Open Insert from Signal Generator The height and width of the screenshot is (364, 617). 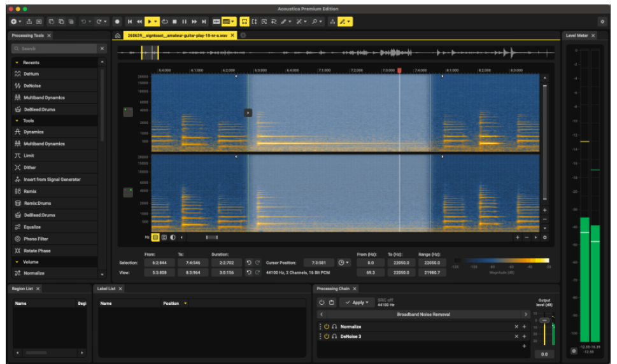55,179
